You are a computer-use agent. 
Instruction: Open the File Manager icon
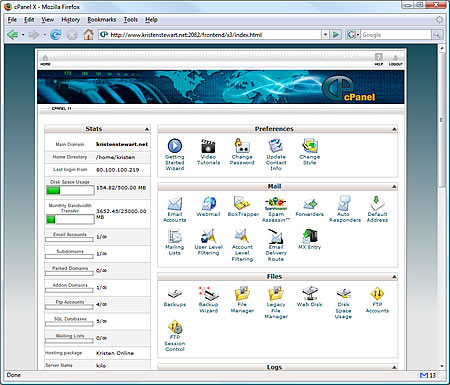click(x=242, y=294)
